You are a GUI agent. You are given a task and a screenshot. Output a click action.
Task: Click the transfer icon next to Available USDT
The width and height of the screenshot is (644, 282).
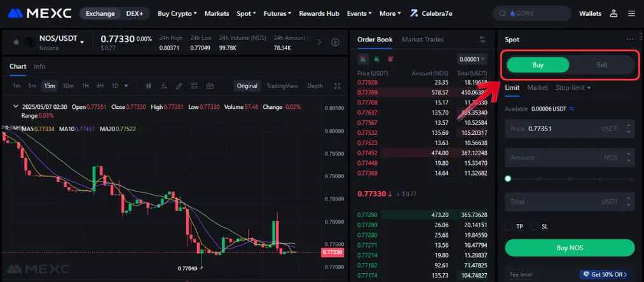pos(572,109)
